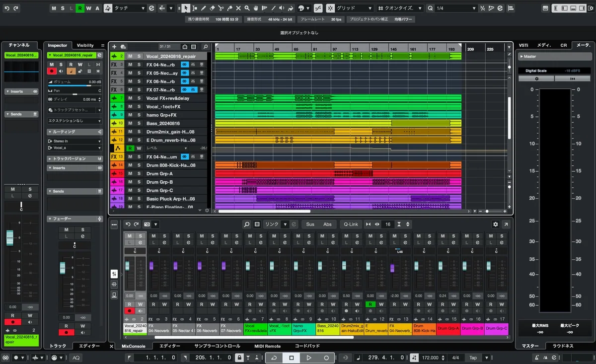596x364 pixels.
Task: Open the サンプラーコントロール tab
Action: 217,346
